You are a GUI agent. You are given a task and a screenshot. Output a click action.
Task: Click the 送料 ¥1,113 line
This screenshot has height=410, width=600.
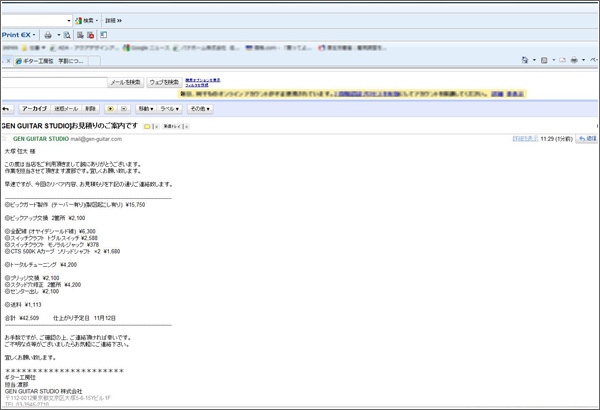pyautogui.click(x=23, y=305)
